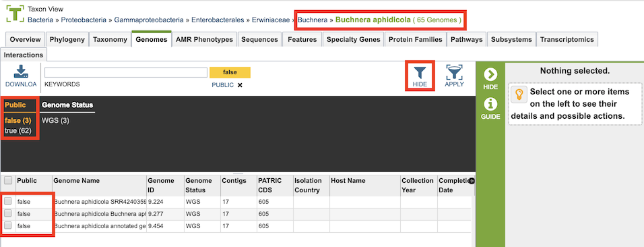The height and width of the screenshot is (247, 644).
Task: Toggle the select-all checkbox in the table header
Action: [8, 180]
